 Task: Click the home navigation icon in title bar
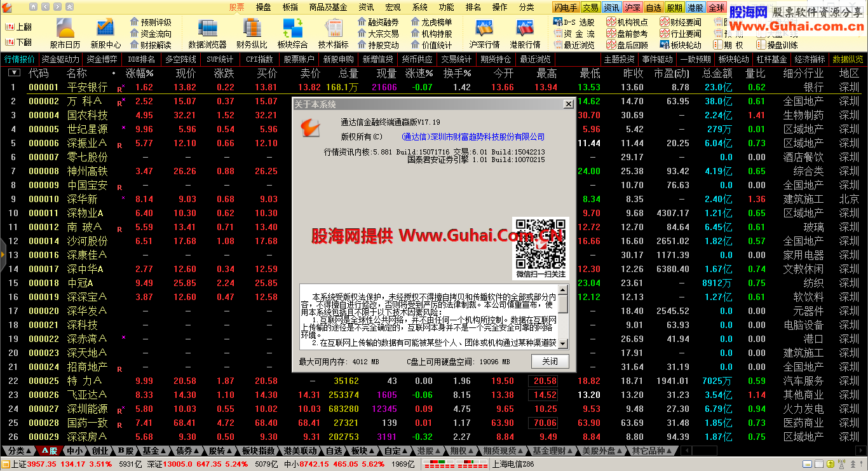pos(33,7)
